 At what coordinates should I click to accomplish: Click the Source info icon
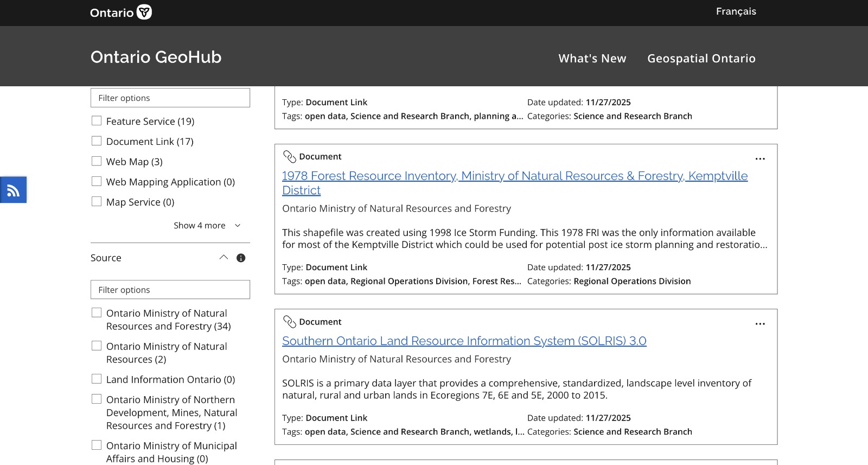241,258
